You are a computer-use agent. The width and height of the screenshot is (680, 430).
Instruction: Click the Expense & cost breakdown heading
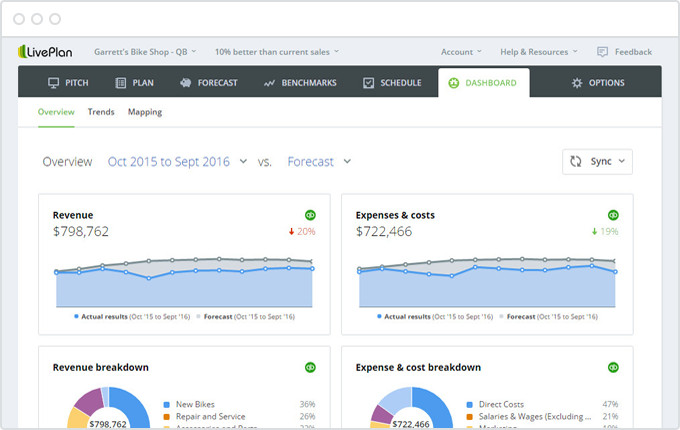pyautogui.click(x=418, y=367)
